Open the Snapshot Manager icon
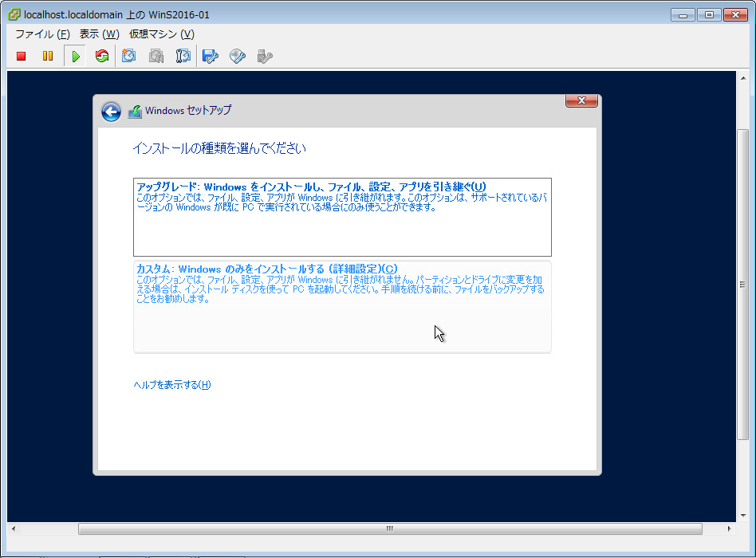The image size is (756, 558). (x=183, y=56)
